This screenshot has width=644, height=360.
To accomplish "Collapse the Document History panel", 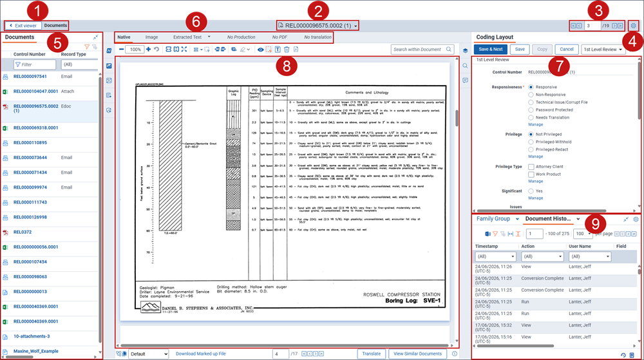I will 626,219.
